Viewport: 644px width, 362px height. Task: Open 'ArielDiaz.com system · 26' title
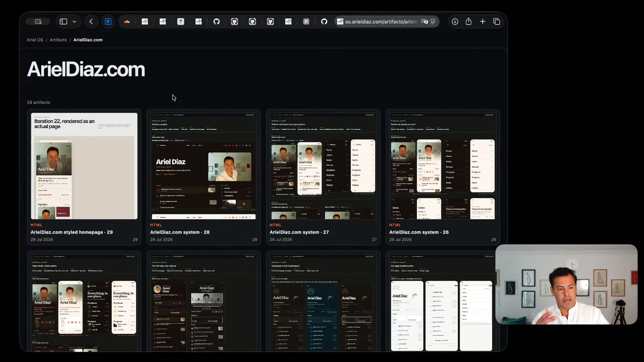coord(419,232)
